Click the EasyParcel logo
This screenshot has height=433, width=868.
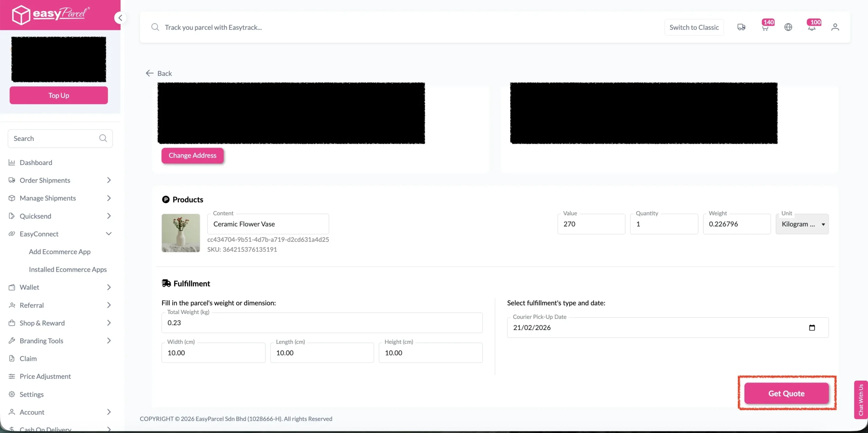click(x=51, y=15)
